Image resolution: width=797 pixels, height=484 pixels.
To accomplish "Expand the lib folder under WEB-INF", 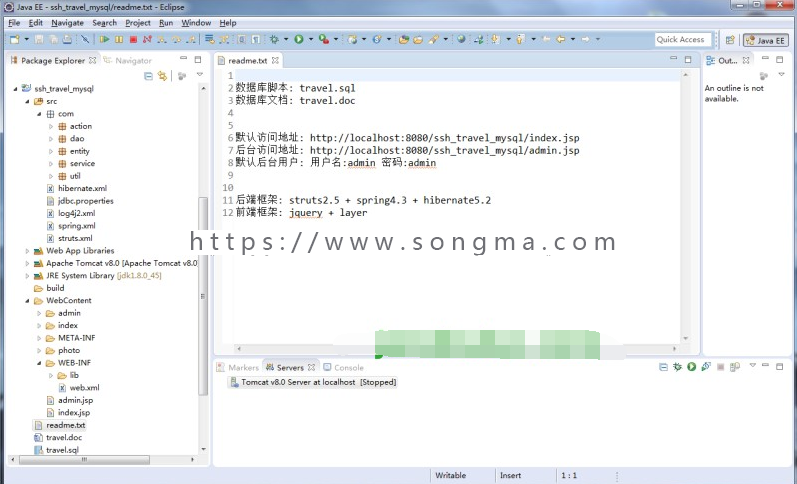I will (51, 375).
